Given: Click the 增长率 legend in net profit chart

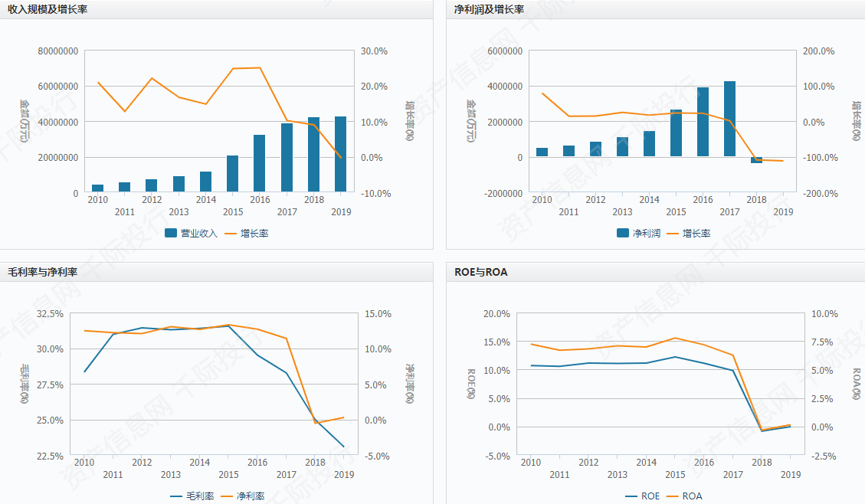Looking at the screenshot, I should tap(689, 234).
